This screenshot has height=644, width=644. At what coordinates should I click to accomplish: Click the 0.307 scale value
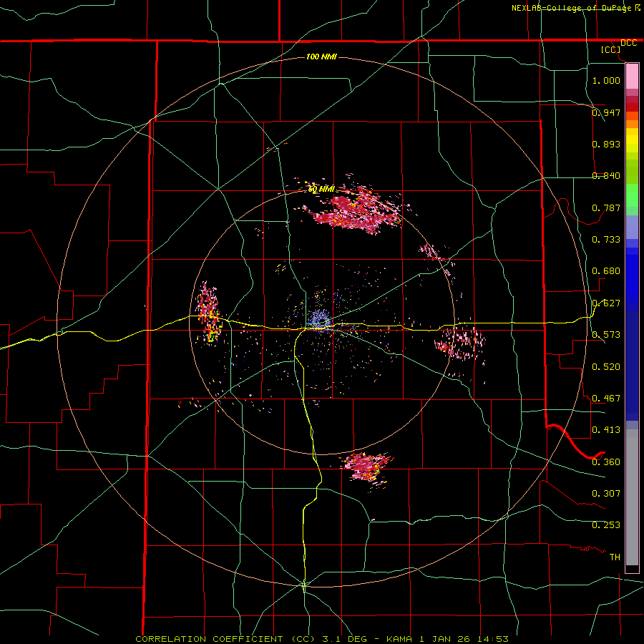(606, 494)
